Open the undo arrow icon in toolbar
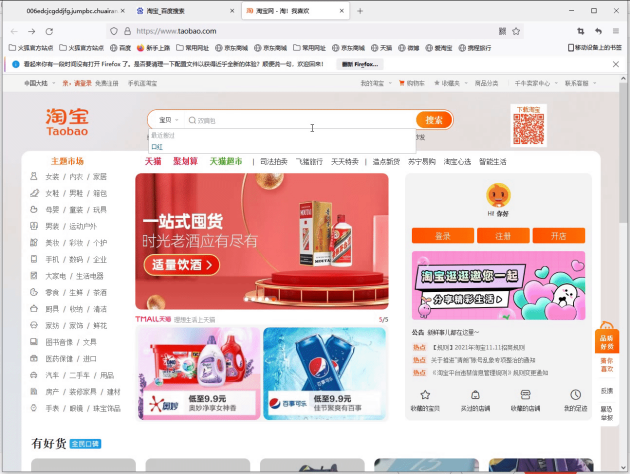630x475 pixels. (x=598, y=31)
